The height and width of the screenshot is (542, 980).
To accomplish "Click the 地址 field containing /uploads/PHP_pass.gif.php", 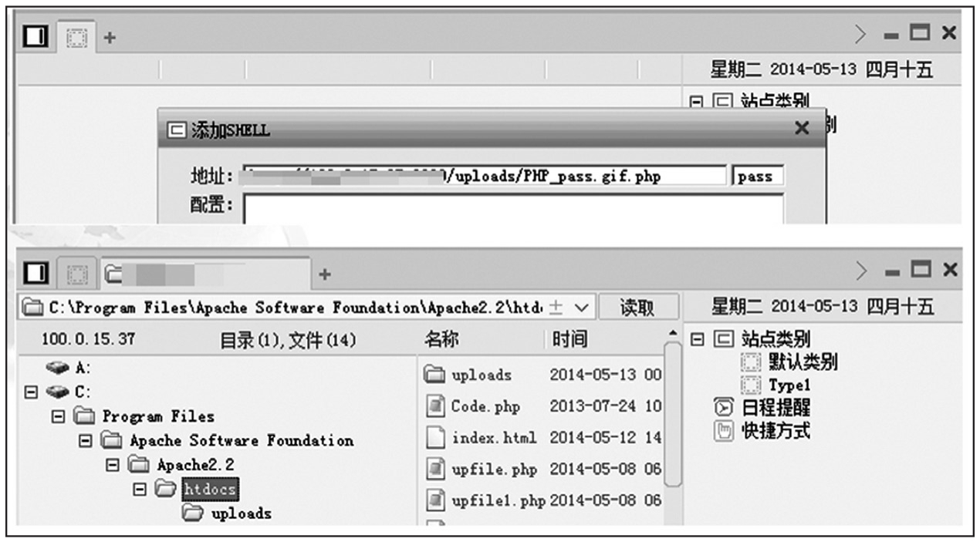I will (485, 177).
